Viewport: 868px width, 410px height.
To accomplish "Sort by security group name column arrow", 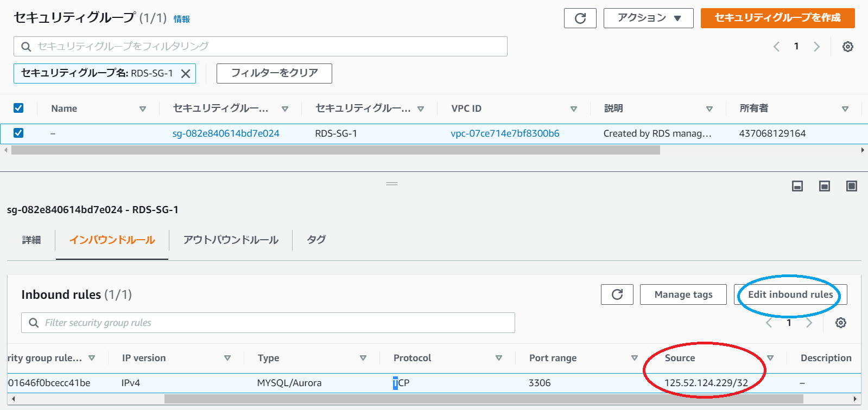I will tap(421, 109).
